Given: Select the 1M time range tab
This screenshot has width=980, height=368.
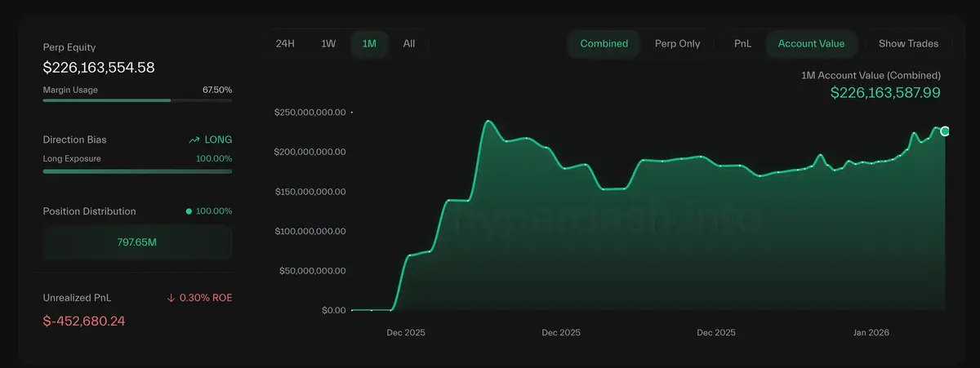Looking at the screenshot, I should point(369,43).
